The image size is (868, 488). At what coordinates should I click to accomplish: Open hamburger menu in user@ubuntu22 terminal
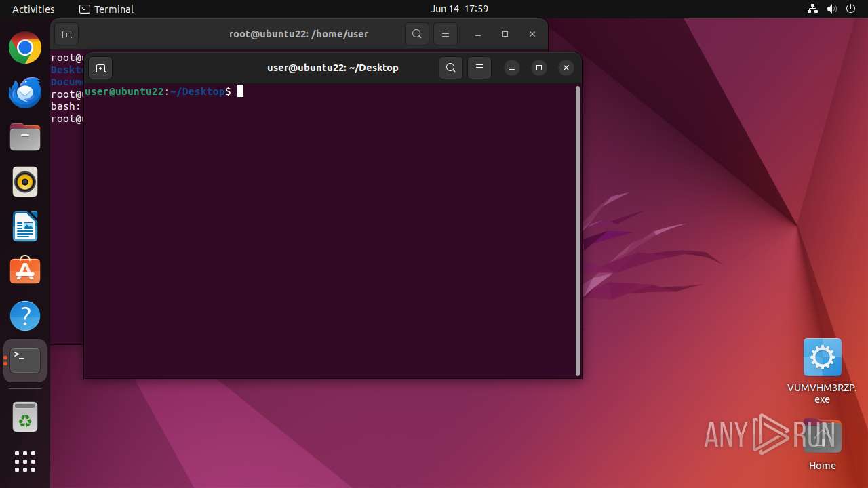[479, 68]
